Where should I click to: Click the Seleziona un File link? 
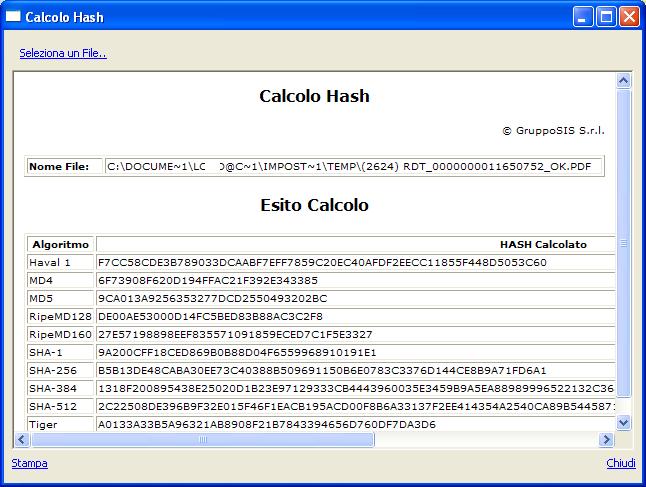click(63, 53)
